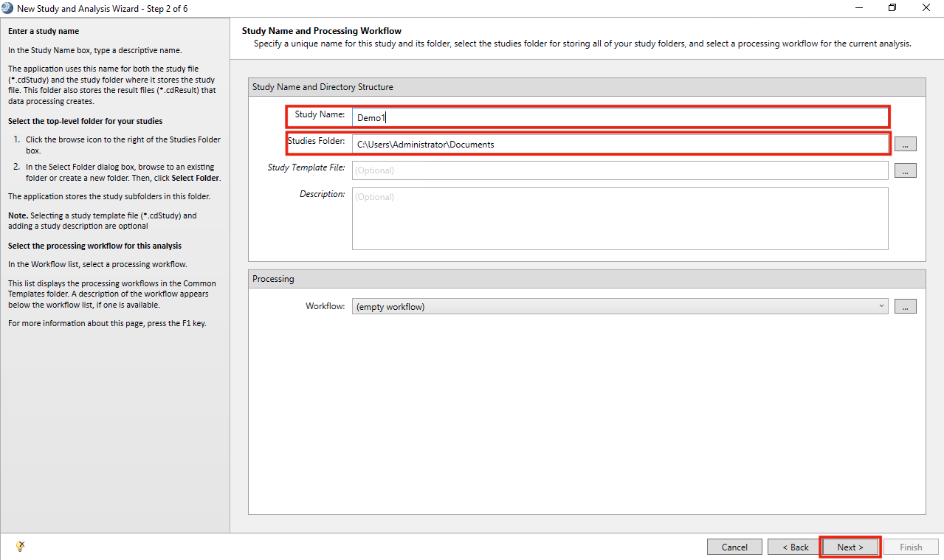Browse for the Studies Folder
The height and width of the screenshot is (560, 944).
click(905, 144)
